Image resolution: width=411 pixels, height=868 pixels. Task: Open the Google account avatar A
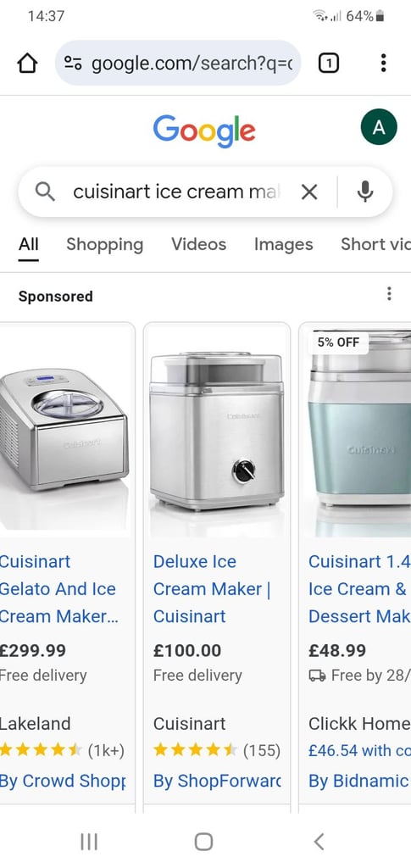click(379, 127)
